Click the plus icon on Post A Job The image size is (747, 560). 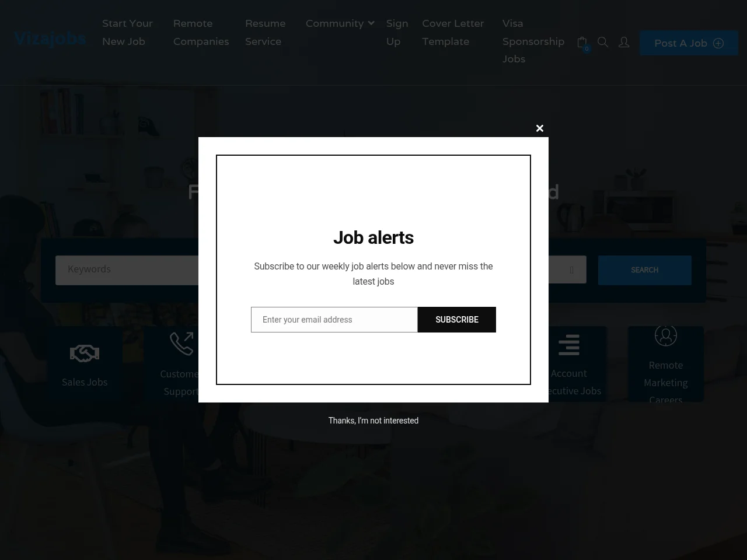[718, 43]
